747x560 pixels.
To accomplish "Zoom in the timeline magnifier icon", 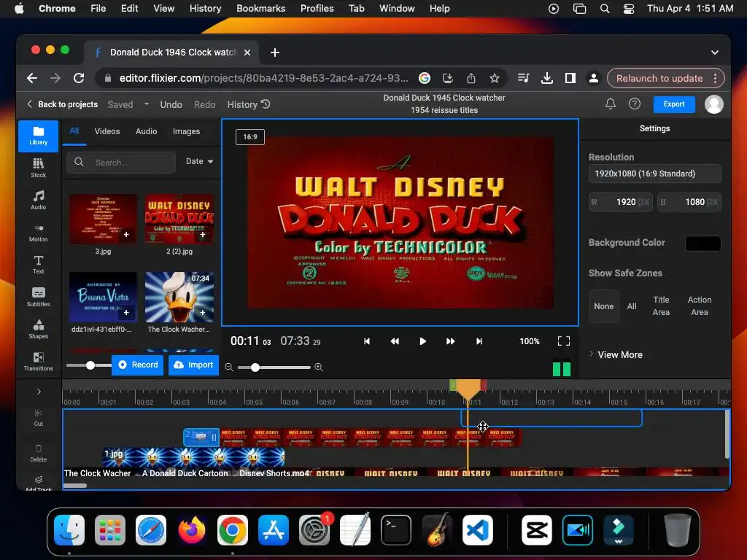I will click(319, 367).
